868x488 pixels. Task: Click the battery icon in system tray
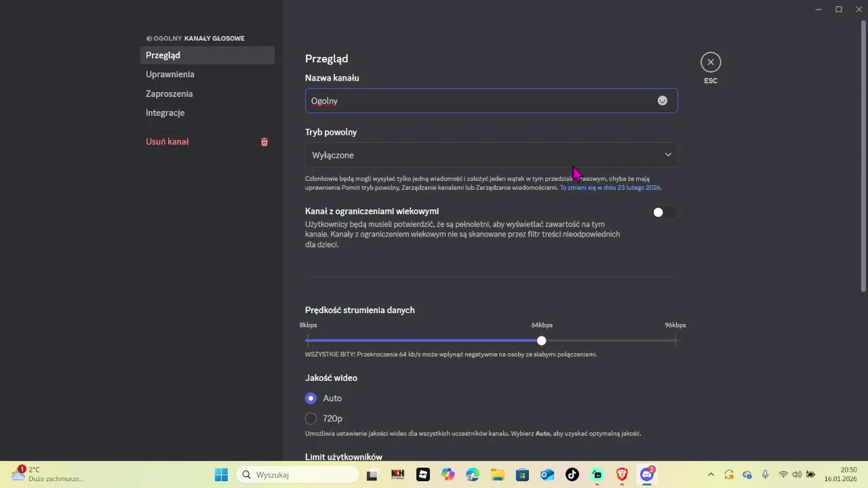click(810, 474)
